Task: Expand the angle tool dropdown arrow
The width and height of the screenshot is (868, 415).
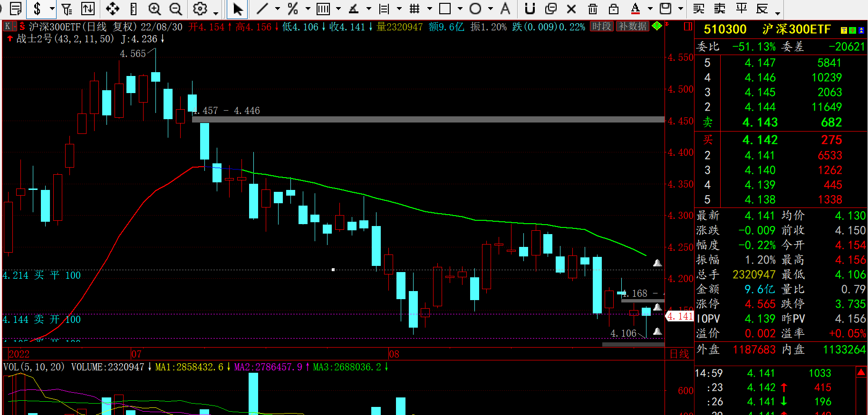Action: (368, 9)
